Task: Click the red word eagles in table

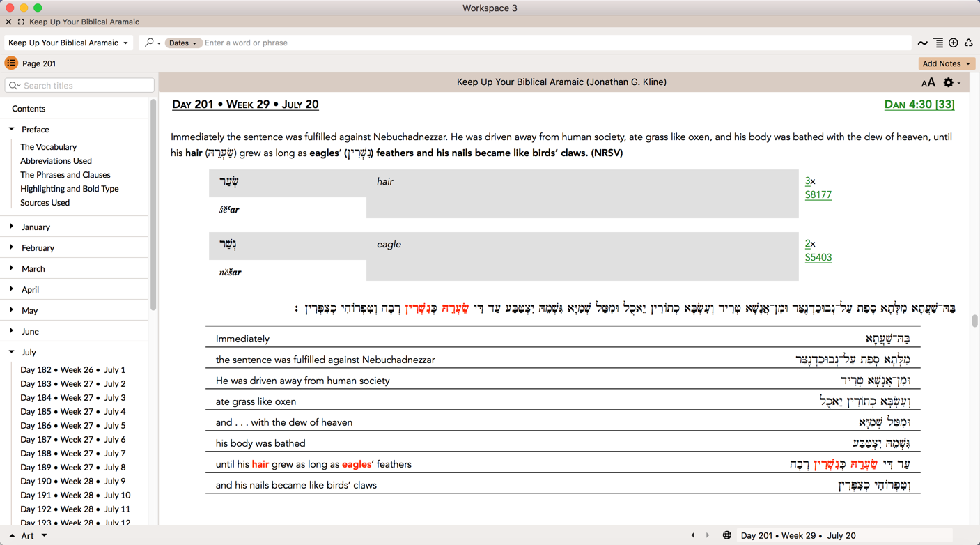Action: pyautogui.click(x=356, y=464)
